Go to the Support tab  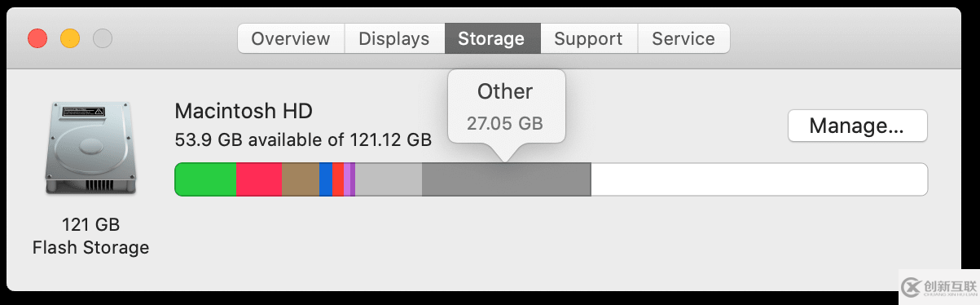tap(588, 38)
